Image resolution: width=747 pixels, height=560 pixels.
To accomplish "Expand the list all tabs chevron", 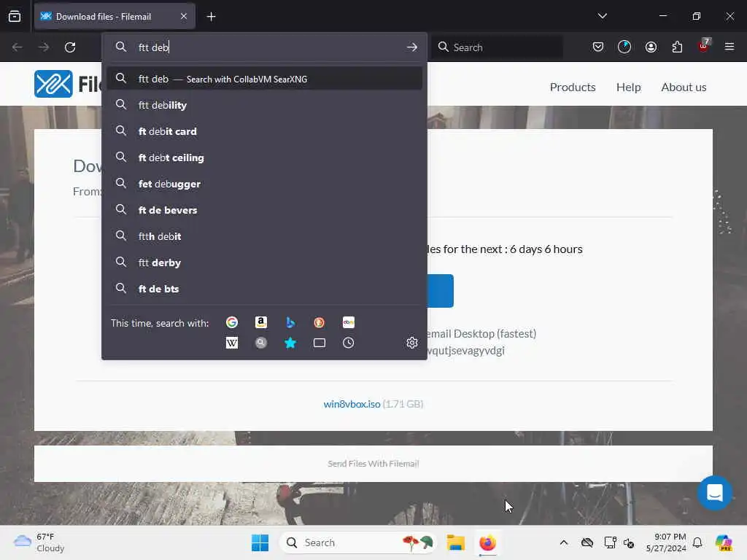I will 602,16.
